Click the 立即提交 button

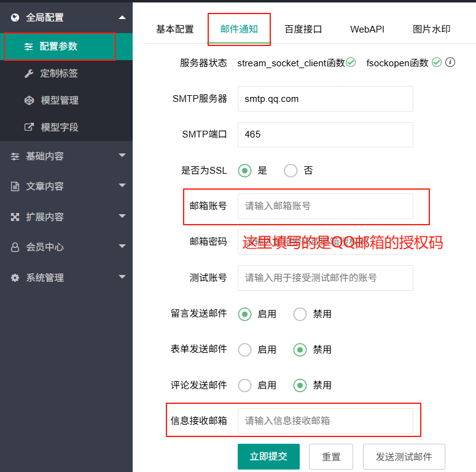[268, 457]
